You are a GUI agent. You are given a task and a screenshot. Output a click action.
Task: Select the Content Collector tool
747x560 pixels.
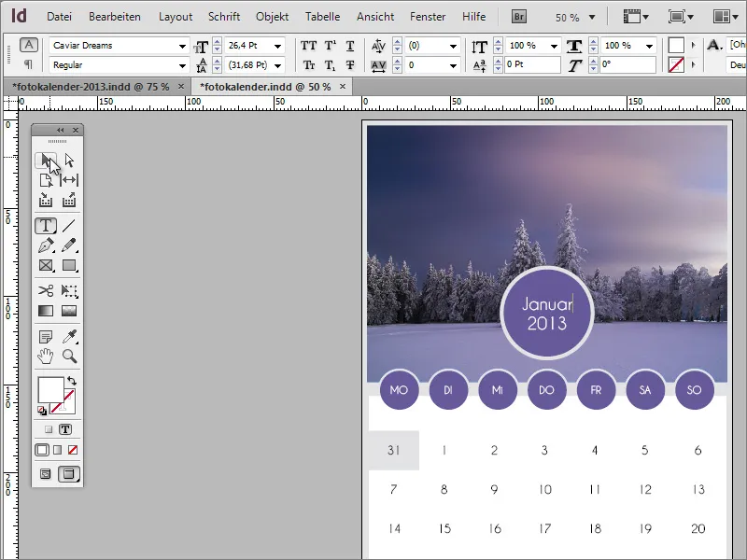pos(46,200)
